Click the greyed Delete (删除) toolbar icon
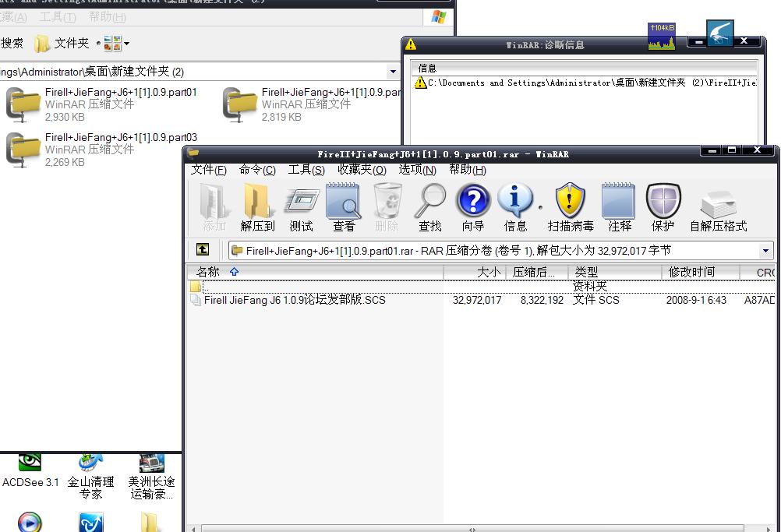Image resolution: width=781 pixels, height=532 pixels. point(387,207)
